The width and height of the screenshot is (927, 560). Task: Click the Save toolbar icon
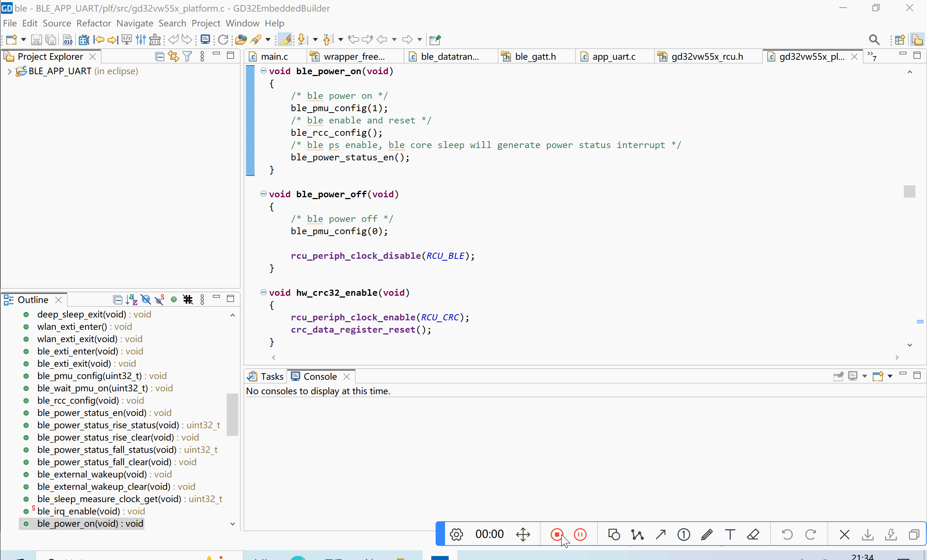(36, 39)
